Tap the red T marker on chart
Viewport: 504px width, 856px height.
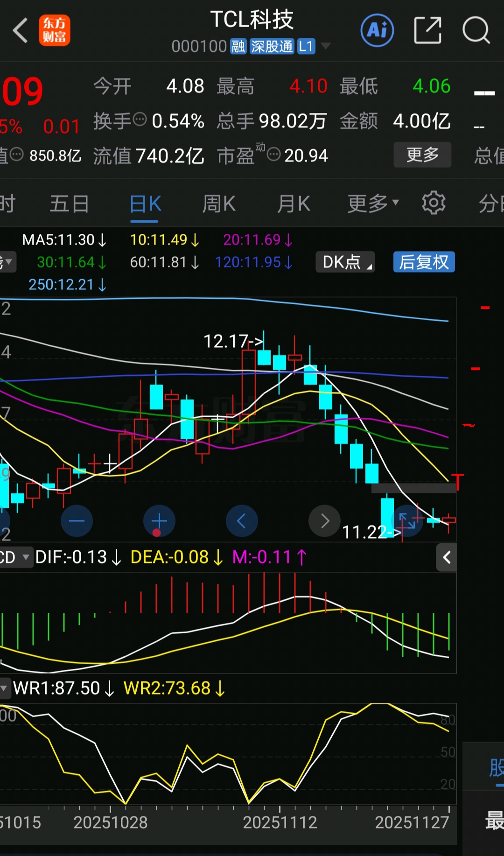[458, 482]
